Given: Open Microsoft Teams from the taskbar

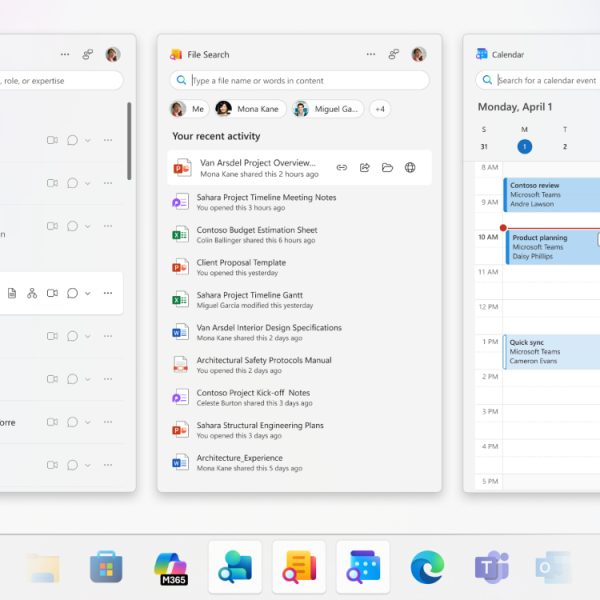Looking at the screenshot, I should [492, 567].
